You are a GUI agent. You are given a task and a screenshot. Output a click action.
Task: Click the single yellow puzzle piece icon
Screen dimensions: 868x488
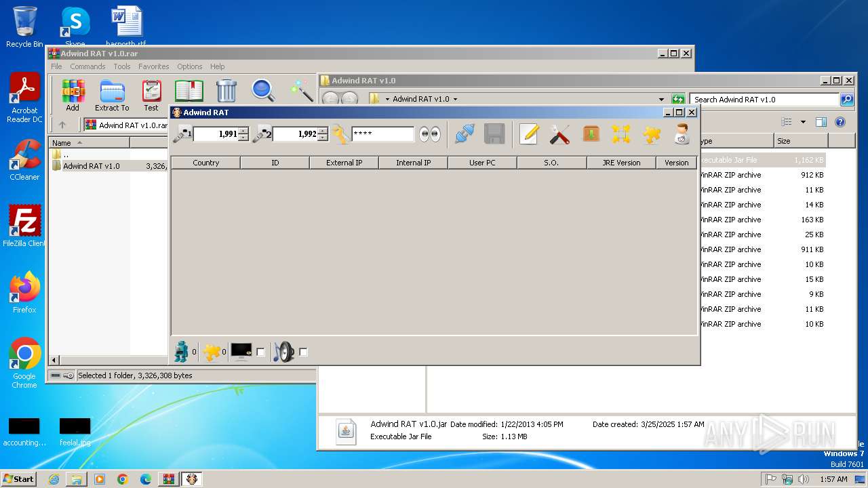[652, 134]
